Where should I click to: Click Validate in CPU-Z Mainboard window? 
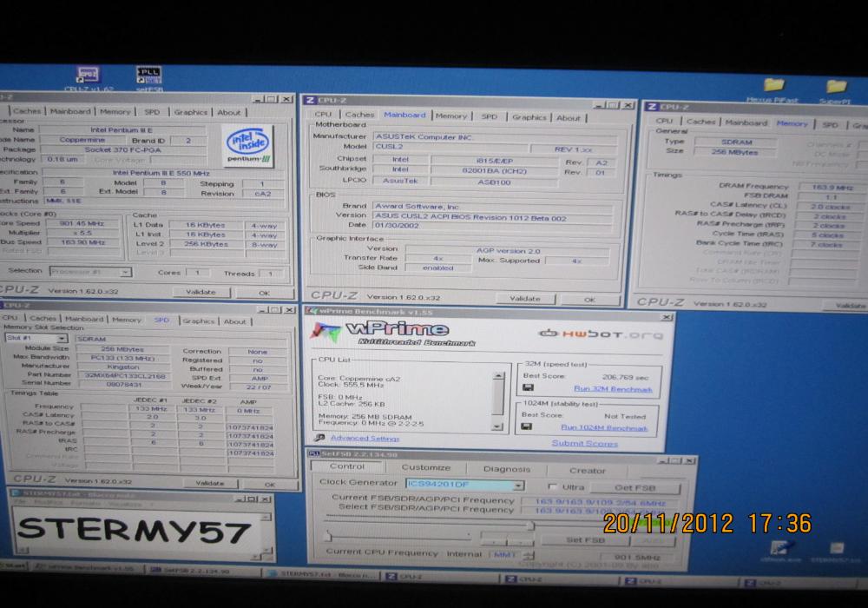(x=525, y=299)
